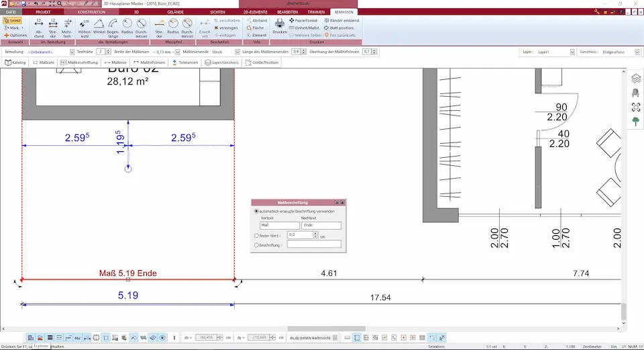This screenshot has width=644, height=350.
Task: Click the Texthöhe spinner control
Action: tap(109, 52)
